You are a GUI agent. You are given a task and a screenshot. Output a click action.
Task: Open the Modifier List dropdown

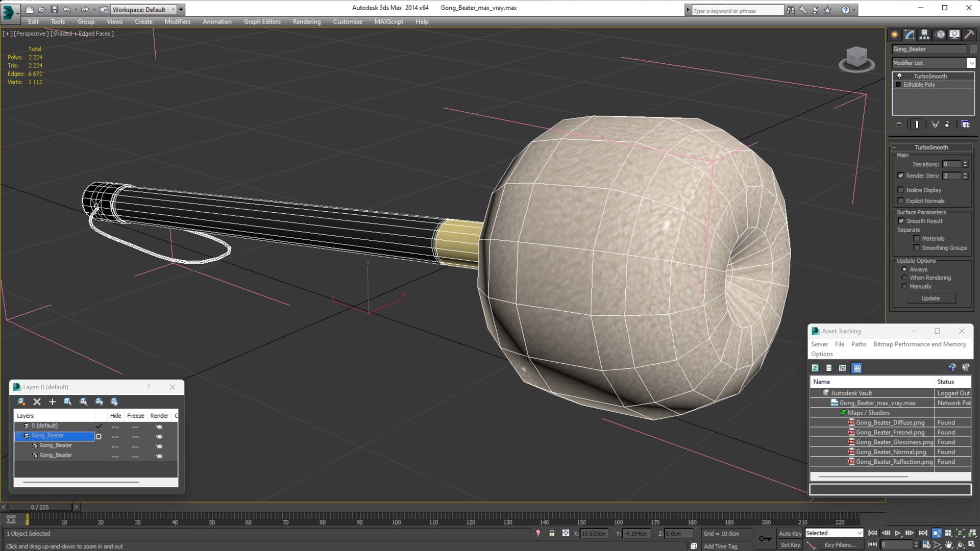[x=971, y=63]
